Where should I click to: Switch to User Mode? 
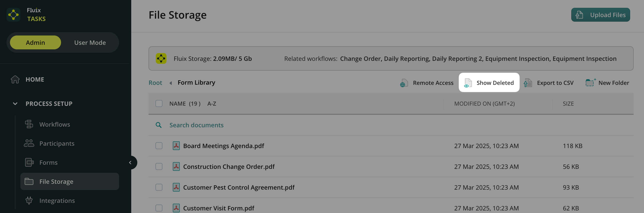click(90, 42)
